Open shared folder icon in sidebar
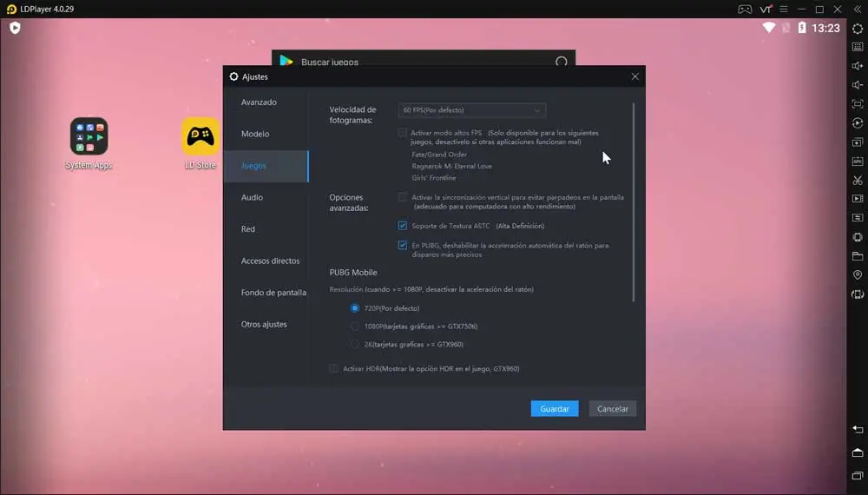Screen dimensions: 868x495 pyautogui.click(x=858, y=256)
